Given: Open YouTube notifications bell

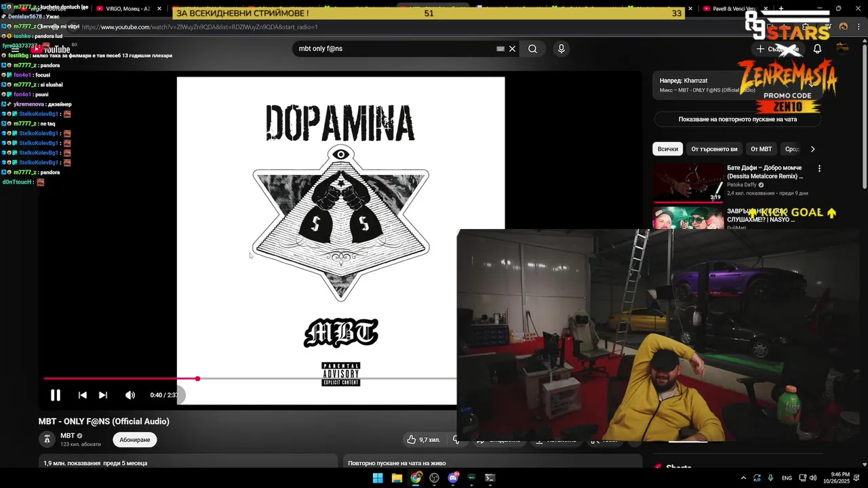Looking at the screenshot, I should [x=817, y=49].
